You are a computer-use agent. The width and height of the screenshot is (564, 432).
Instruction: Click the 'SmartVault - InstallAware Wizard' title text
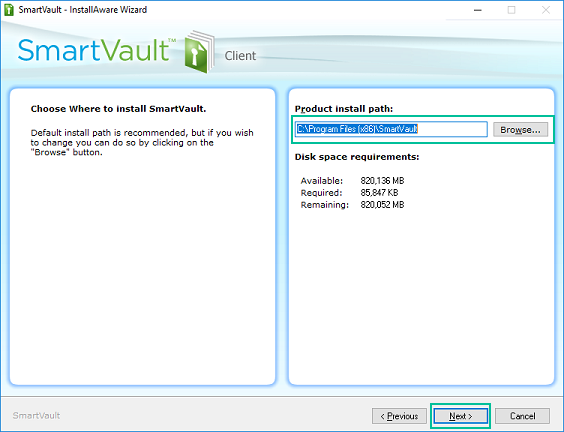83,10
